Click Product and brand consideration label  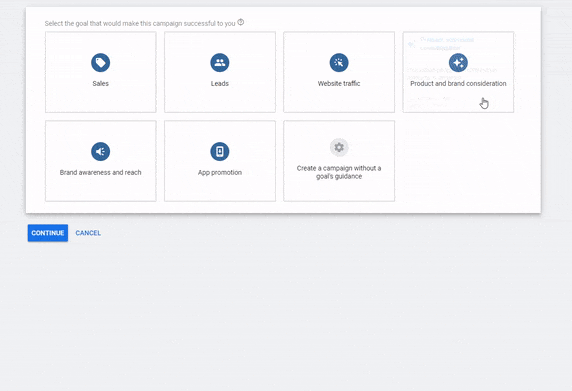click(x=458, y=84)
